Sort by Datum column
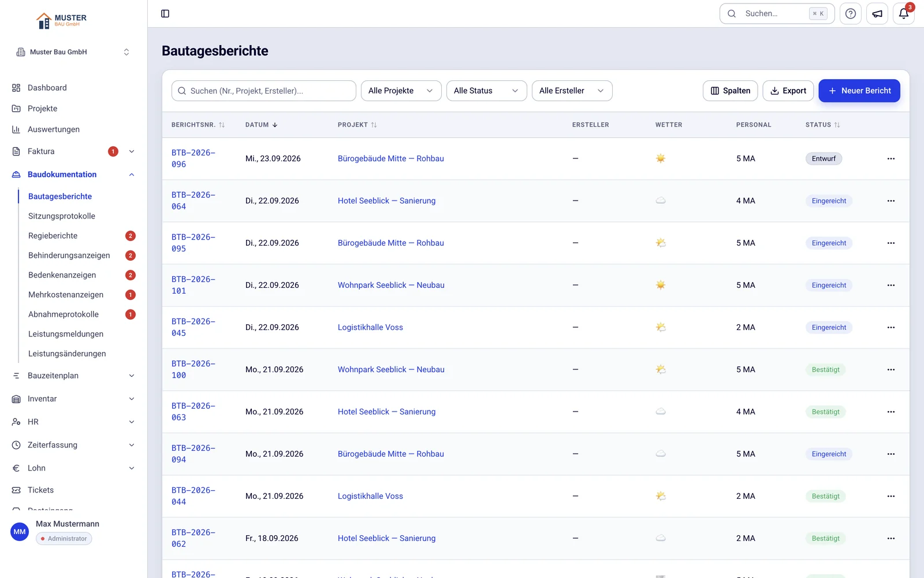Screen dimensions: 924x578 pyautogui.click(x=261, y=125)
